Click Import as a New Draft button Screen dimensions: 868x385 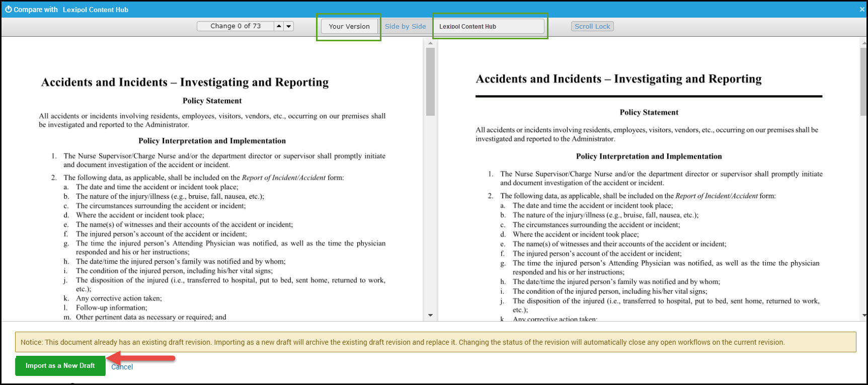click(x=60, y=366)
